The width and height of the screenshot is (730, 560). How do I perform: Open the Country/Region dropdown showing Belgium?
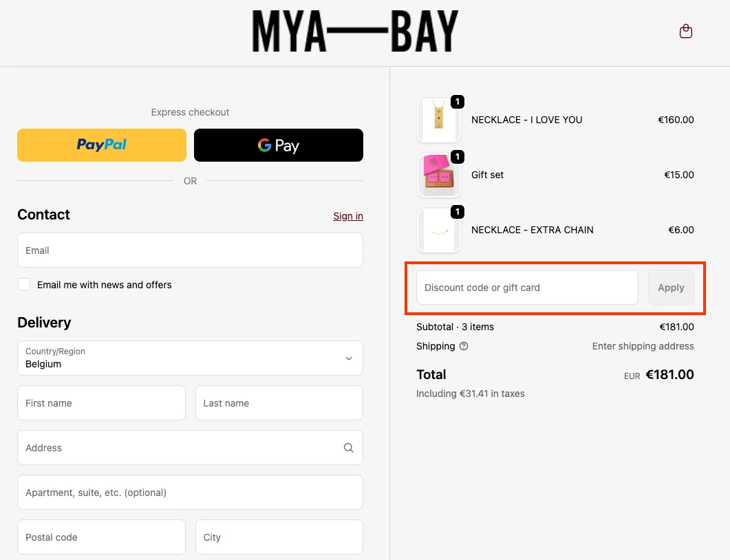pos(190,358)
